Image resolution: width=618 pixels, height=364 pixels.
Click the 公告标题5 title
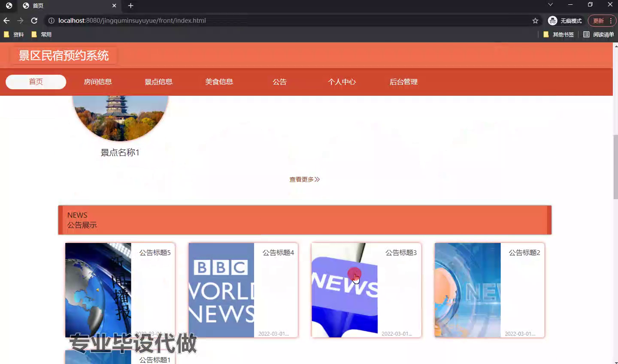pyautogui.click(x=155, y=253)
